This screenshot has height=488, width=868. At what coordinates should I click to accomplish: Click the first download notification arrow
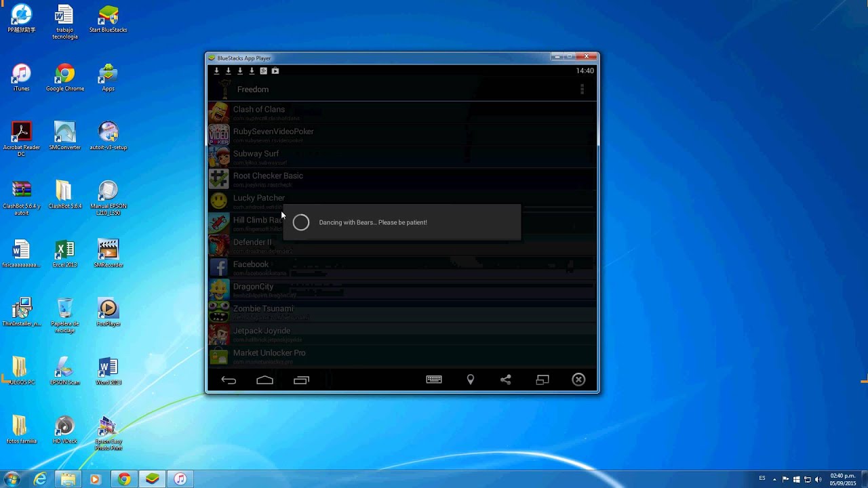pos(216,70)
